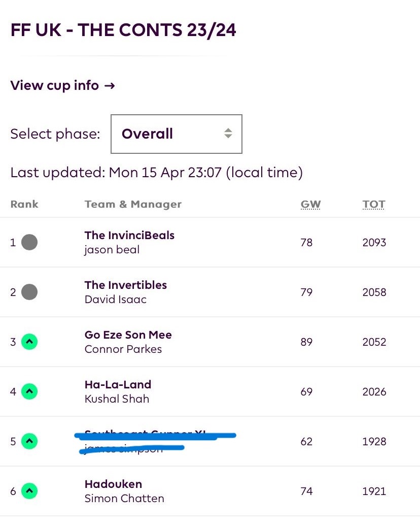420x526 pixels.
Task: Click the TOT column header
Action: click(373, 205)
